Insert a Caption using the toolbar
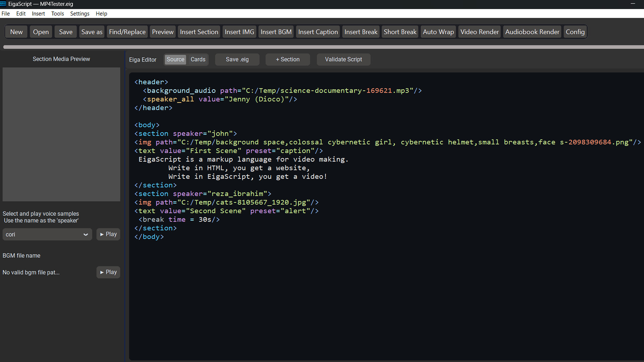Screen dimensions: 644x362 click(x=318, y=32)
